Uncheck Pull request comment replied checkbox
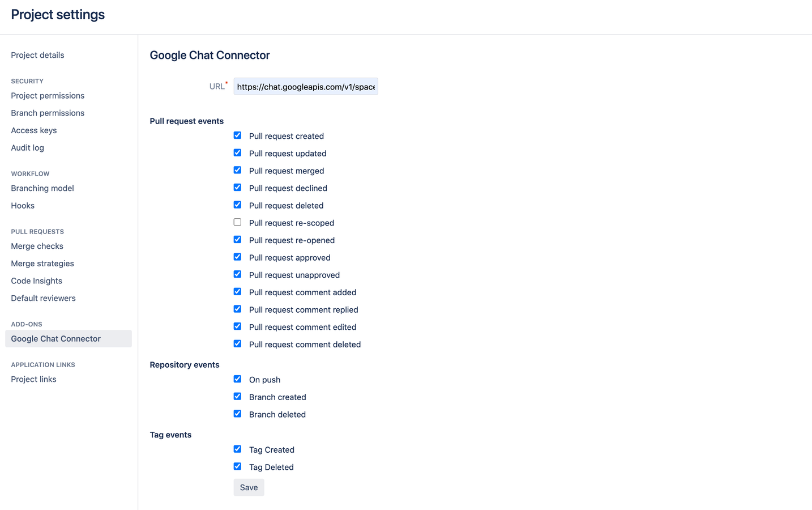812x510 pixels. click(237, 309)
